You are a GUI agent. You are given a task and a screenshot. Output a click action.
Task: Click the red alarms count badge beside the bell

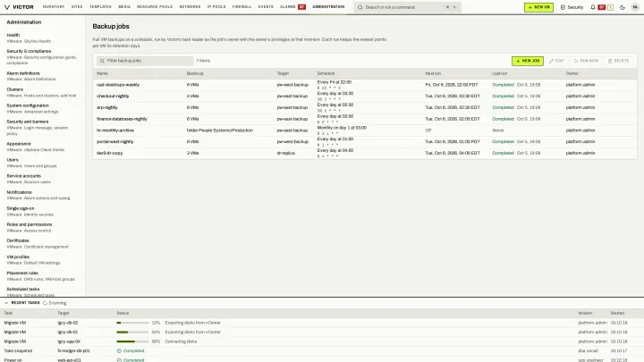(x=602, y=7)
